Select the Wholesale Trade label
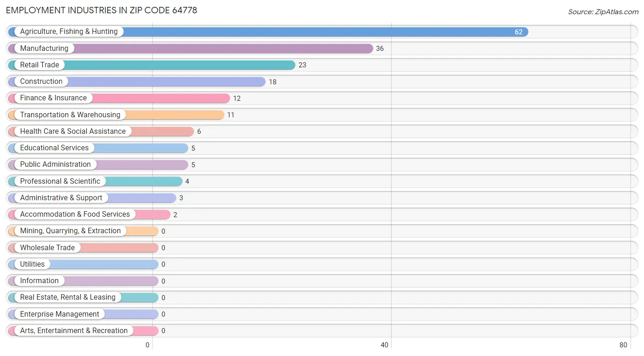The image size is (644, 356). 47,247
